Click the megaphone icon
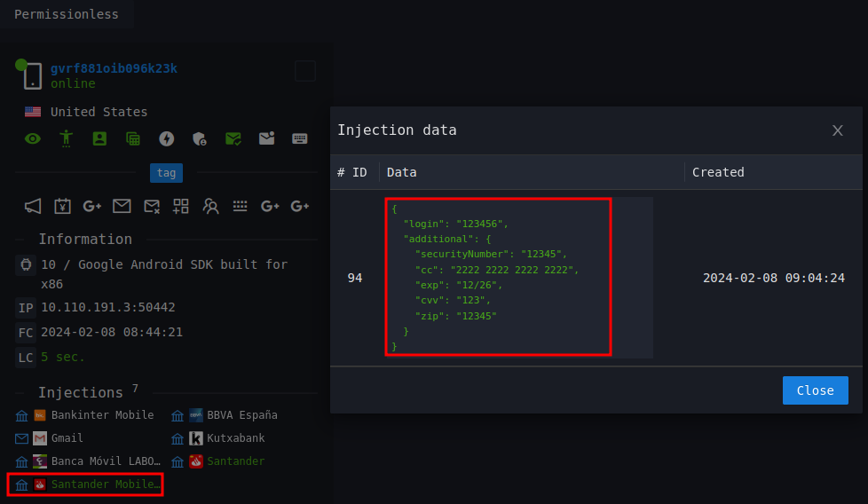The image size is (868, 504). (x=33, y=207)
